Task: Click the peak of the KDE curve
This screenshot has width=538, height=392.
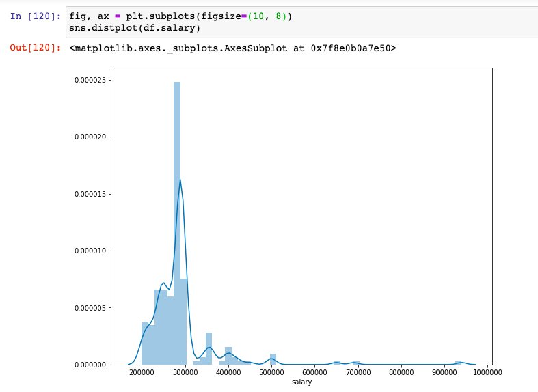Action: click(180, 180)
